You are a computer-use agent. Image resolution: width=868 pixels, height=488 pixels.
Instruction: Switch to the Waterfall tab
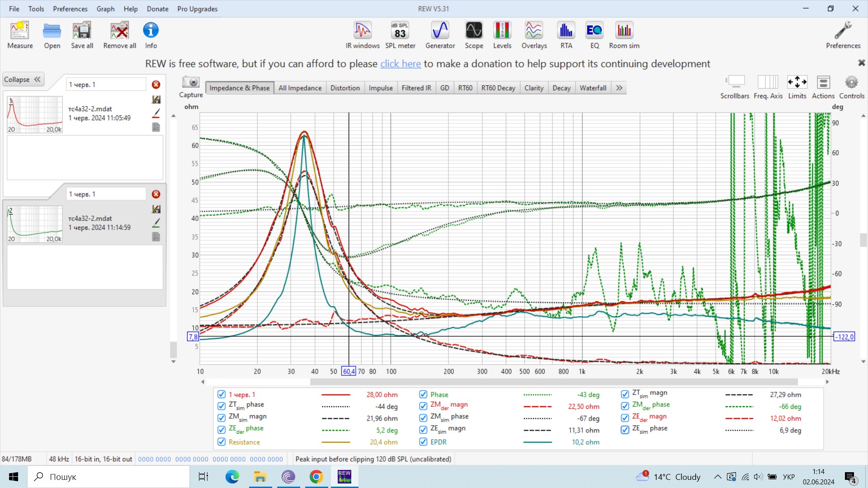tap(593, 88)
